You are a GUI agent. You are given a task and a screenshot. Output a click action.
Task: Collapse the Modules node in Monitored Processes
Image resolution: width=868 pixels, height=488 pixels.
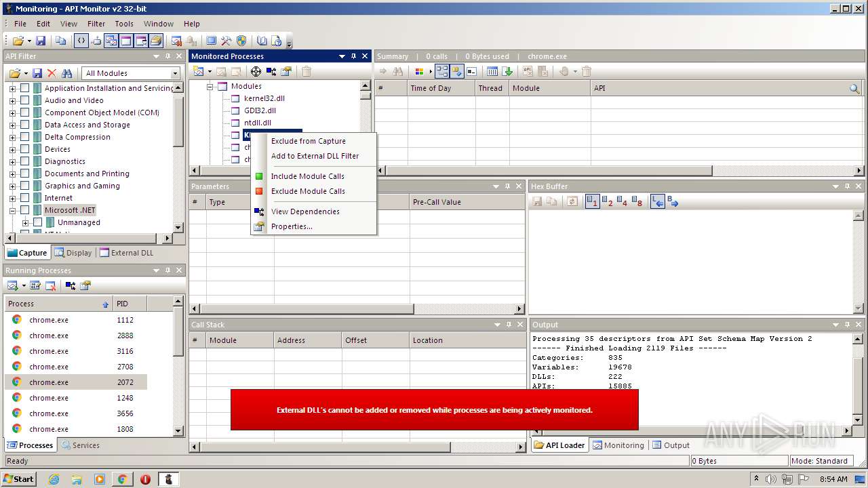pyautogui.click(x=210, y=86)
